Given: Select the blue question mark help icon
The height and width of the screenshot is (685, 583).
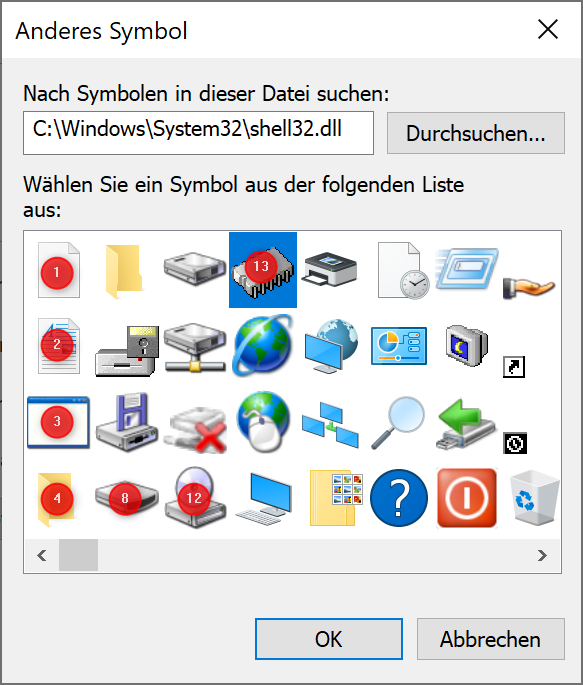Looking at the screenshot, I should click(398, 498).
